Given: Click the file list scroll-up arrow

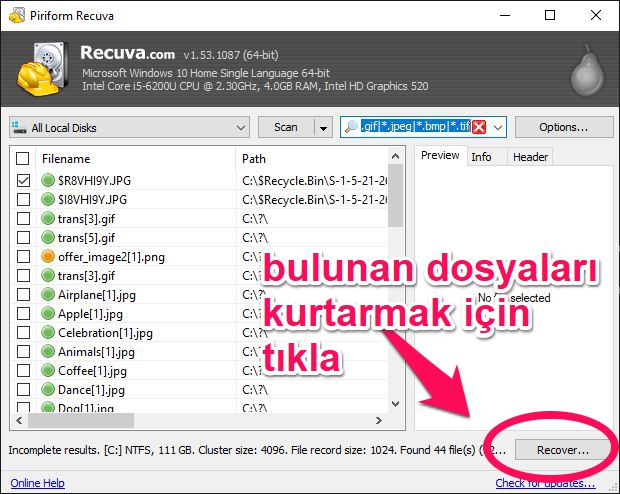Looking at the screenshot, I should (x=396, y=156).
